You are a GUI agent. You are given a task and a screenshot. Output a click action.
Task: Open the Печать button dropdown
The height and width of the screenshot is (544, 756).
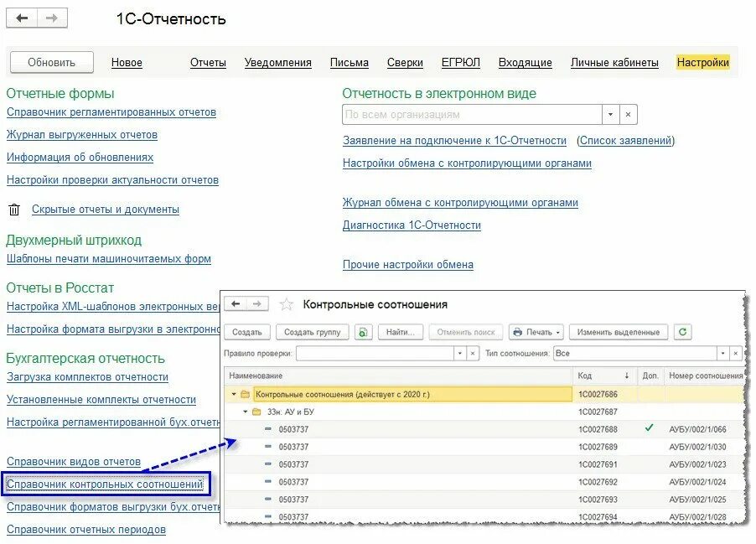[x=558, y=332]
